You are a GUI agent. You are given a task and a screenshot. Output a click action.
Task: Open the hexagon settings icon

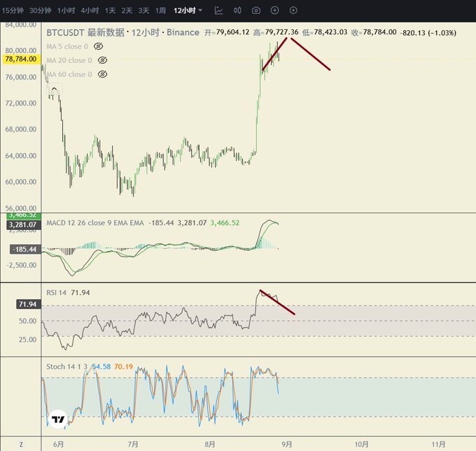(293, 10)
